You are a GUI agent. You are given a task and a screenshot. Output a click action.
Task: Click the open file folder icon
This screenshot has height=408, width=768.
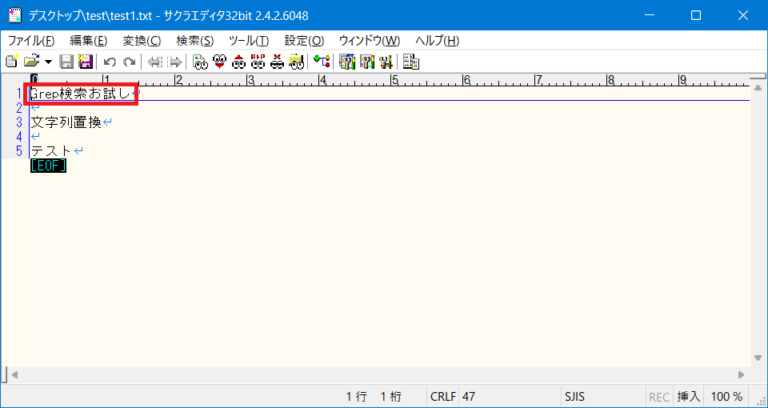(30, 61)
